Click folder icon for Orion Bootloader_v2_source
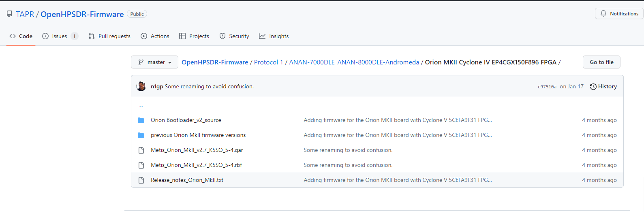The height and width of the screenshot is (220, 644). coord(141,120)
